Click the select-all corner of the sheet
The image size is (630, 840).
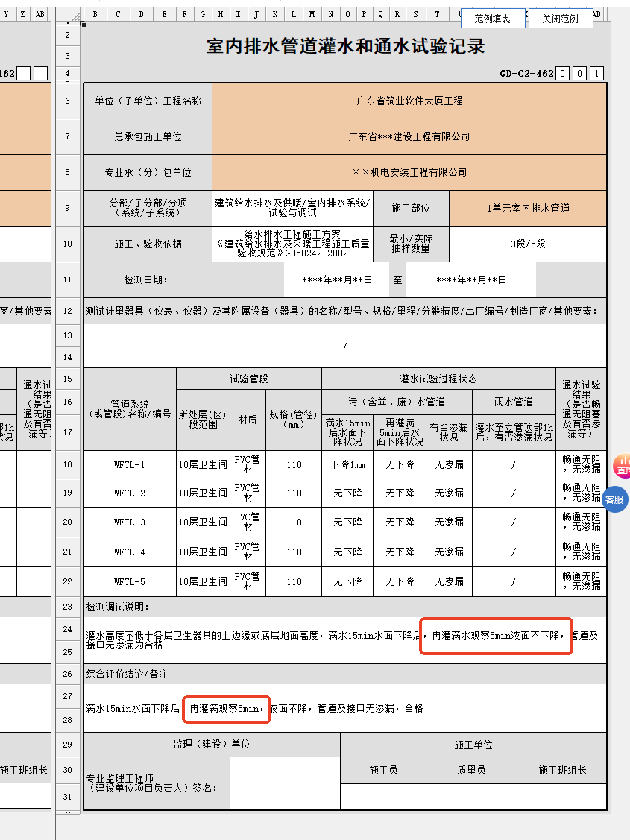(68, 14)
